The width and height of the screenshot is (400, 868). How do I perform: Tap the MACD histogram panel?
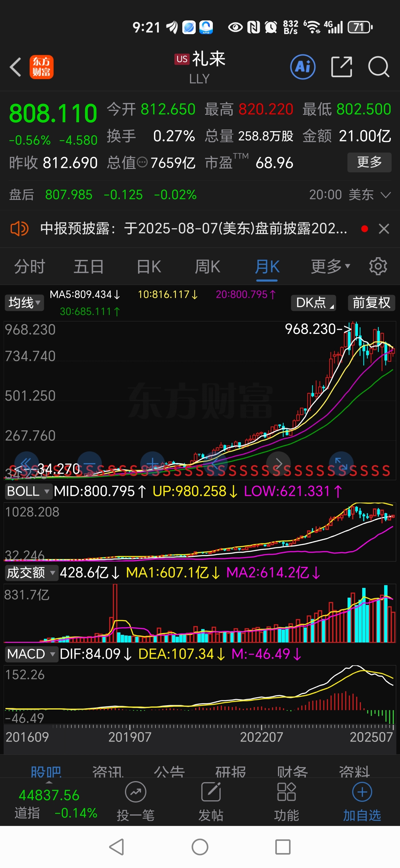tap(200, 694)
